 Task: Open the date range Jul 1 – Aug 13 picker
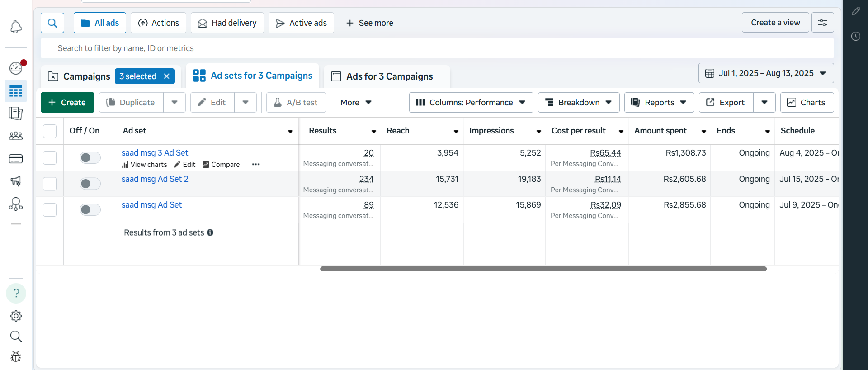tap(766, 73)
